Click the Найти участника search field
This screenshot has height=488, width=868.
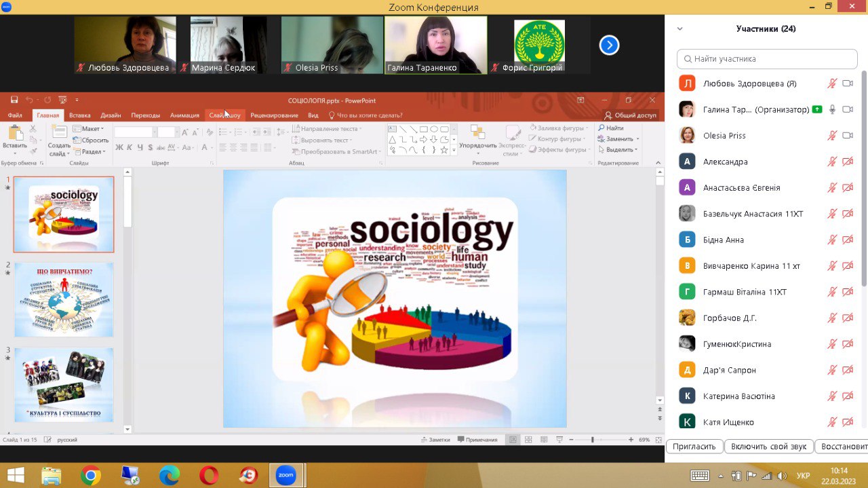coord(767,59)
